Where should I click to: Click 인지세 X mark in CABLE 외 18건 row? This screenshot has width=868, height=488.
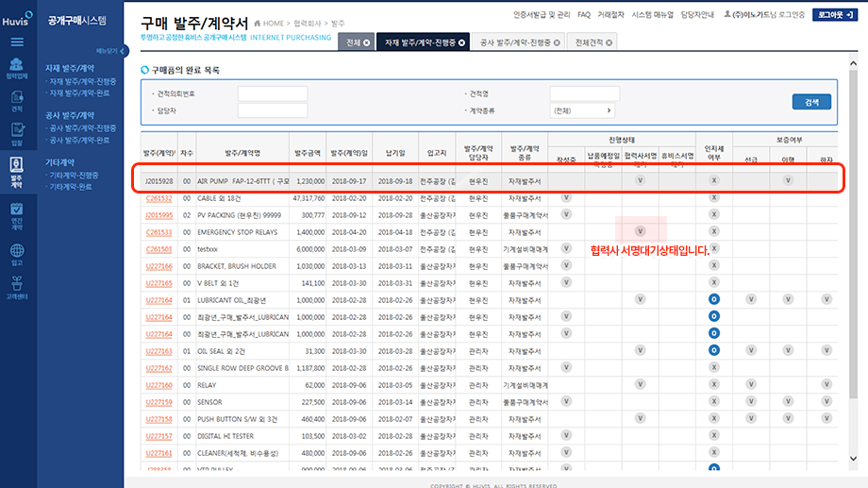click(714, 197)
